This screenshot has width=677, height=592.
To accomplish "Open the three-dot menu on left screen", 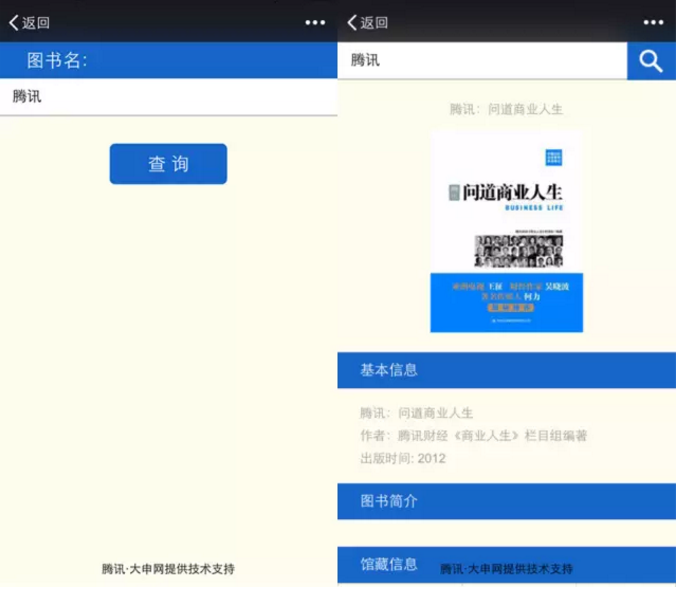I will [x=315, y=22].
